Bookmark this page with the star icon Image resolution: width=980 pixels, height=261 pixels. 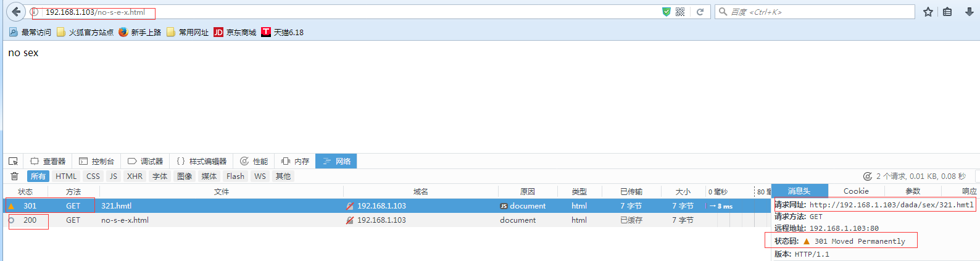click(x=928, y=12)
